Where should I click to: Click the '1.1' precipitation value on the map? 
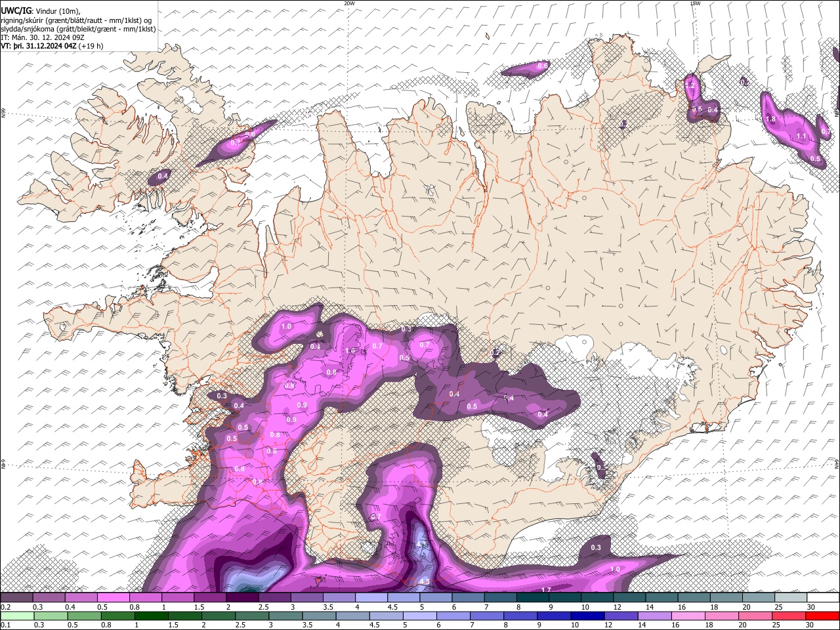coord(801,136)
